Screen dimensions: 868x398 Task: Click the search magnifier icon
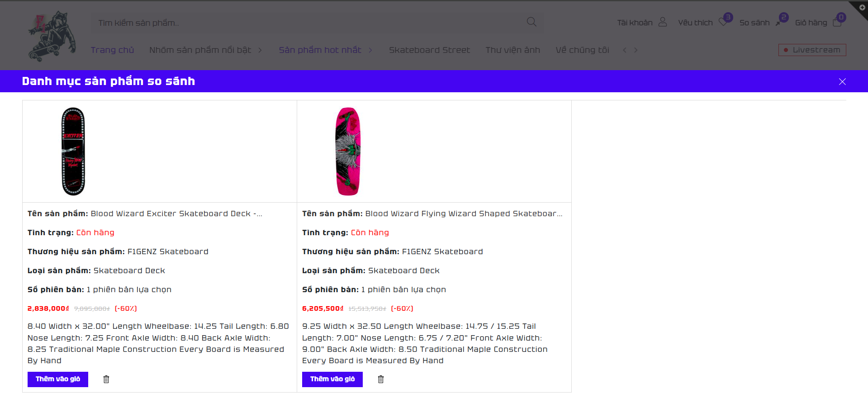531,22
